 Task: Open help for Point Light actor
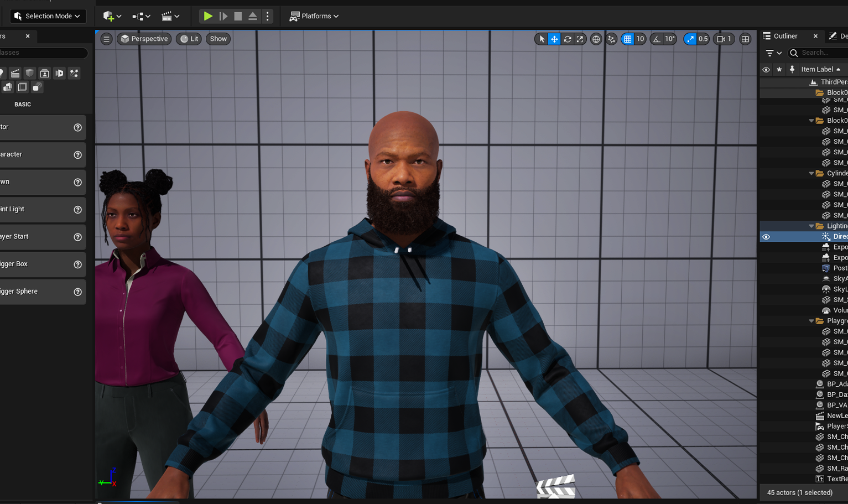pyautogui.click(x=78, y=210)
